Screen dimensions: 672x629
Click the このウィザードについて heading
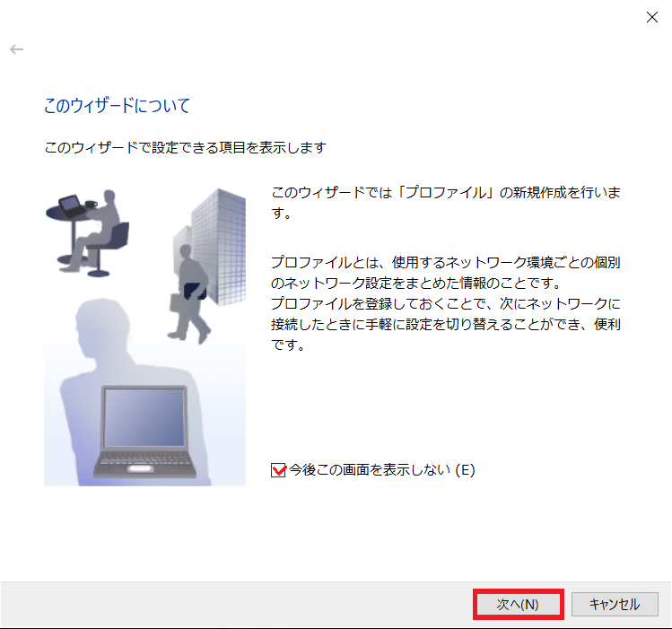coord(117,105)
